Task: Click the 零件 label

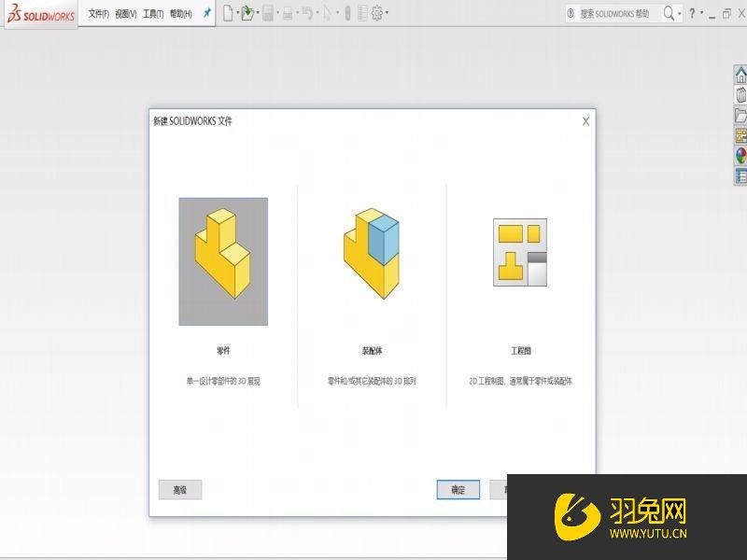Action: [x=223, y=351]
